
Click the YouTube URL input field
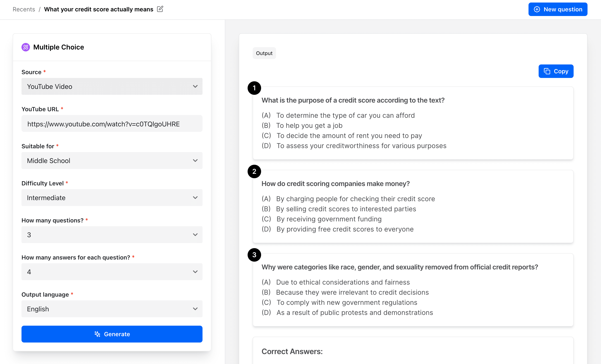tap(112, 124)
